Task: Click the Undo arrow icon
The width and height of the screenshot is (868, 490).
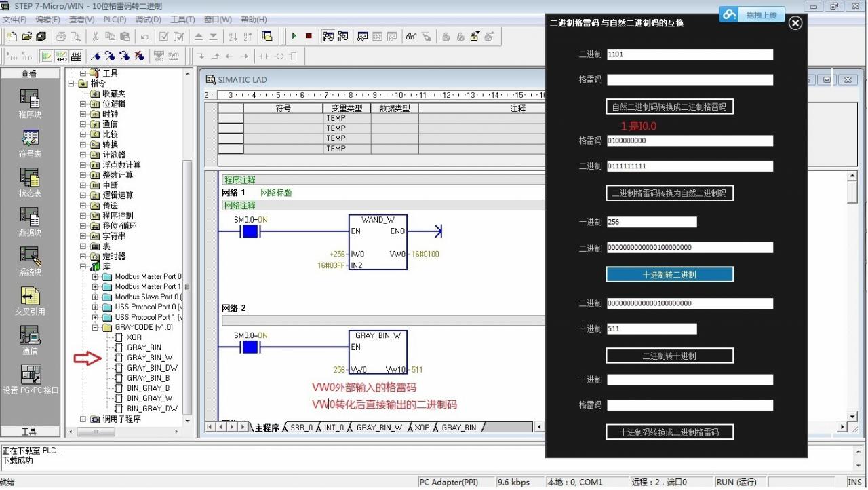Action: [x=144, y=36]
